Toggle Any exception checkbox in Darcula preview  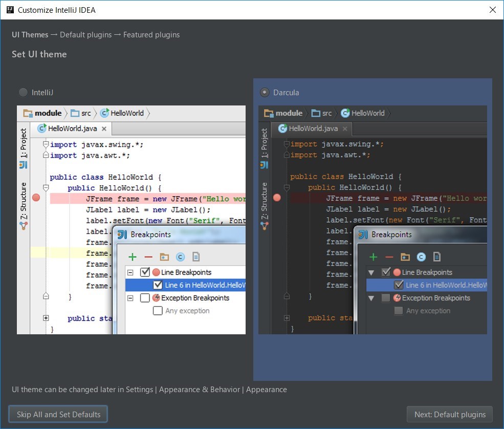[x=399, y=311]
